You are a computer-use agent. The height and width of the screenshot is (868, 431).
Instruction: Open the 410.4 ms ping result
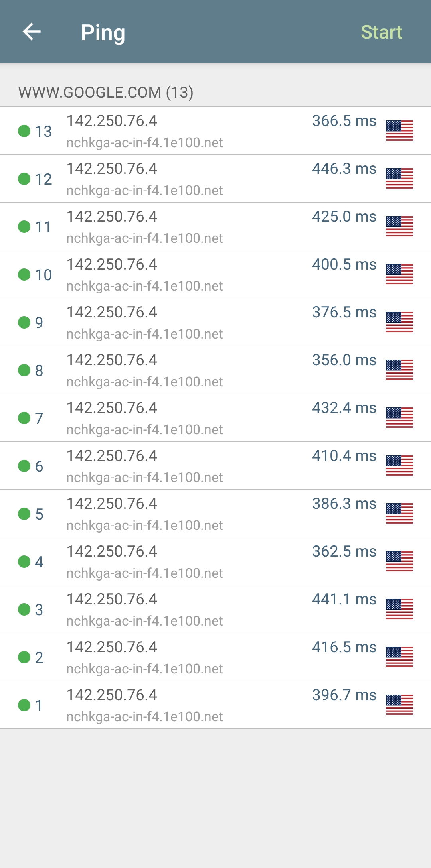pos(215,466)
